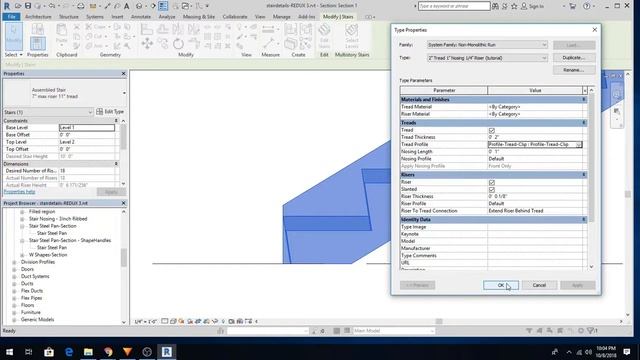Expand the Doors node in Project Browser

pos(14,269)
